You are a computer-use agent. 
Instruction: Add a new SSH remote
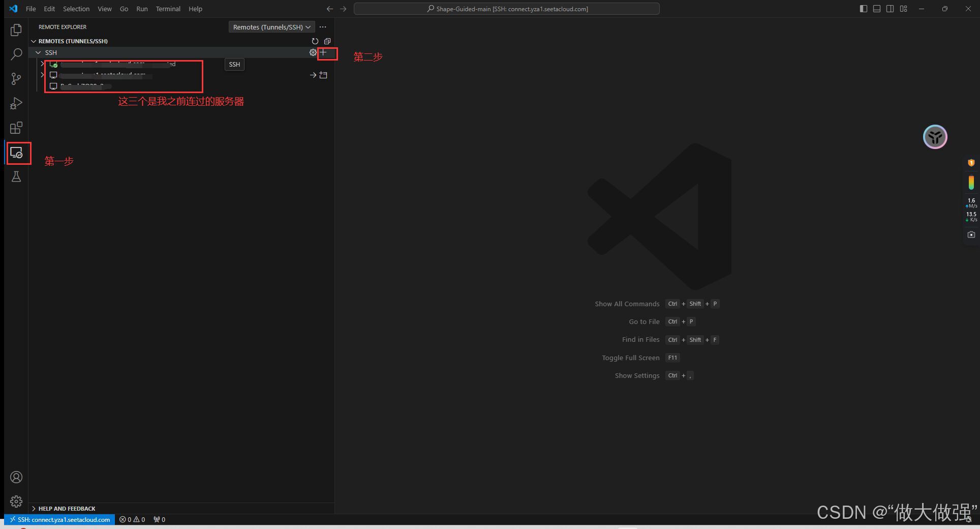(323, 52)
